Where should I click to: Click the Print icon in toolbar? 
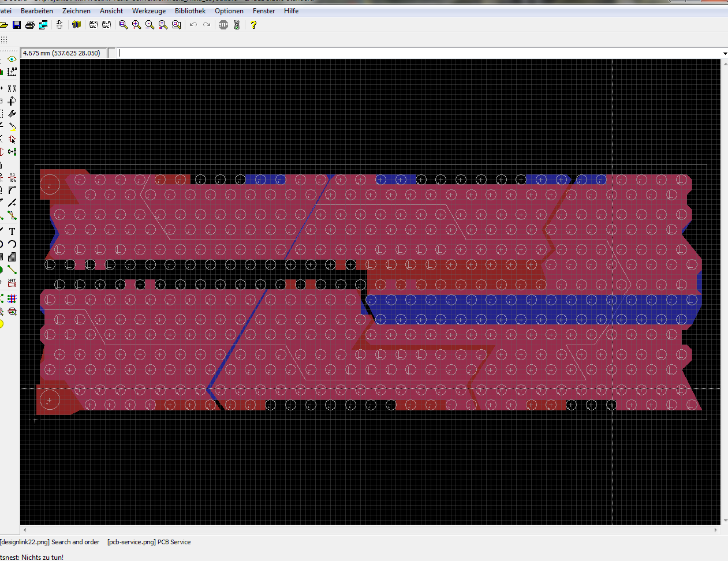[30, 25]
